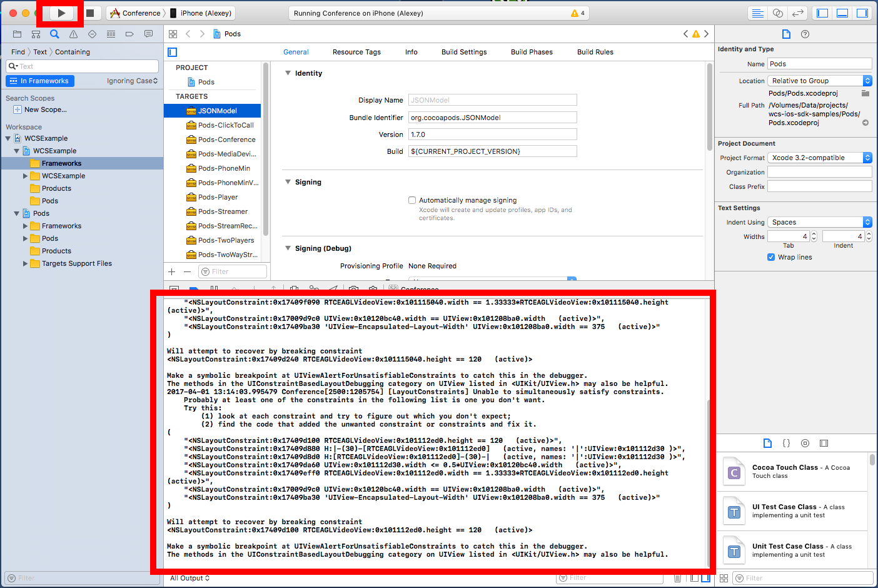Remove the selected target with minus button

pyautogui.click(x=187, y=271)
